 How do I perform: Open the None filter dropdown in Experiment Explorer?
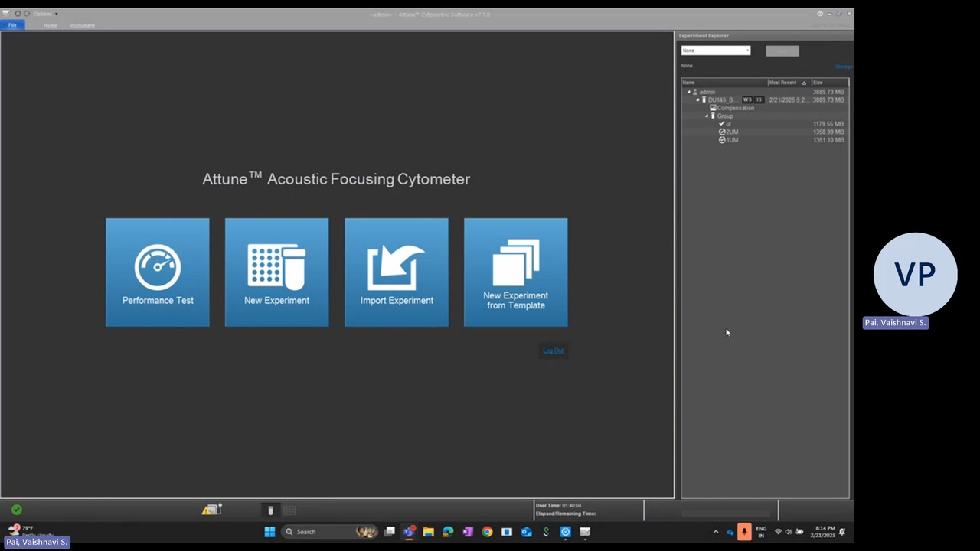click(x=716, y=51)
